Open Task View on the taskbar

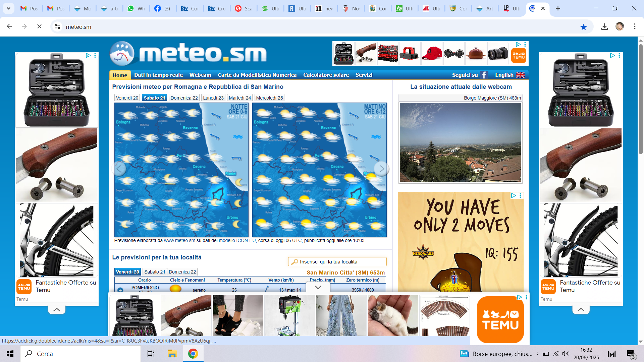[x=151, y=354]
